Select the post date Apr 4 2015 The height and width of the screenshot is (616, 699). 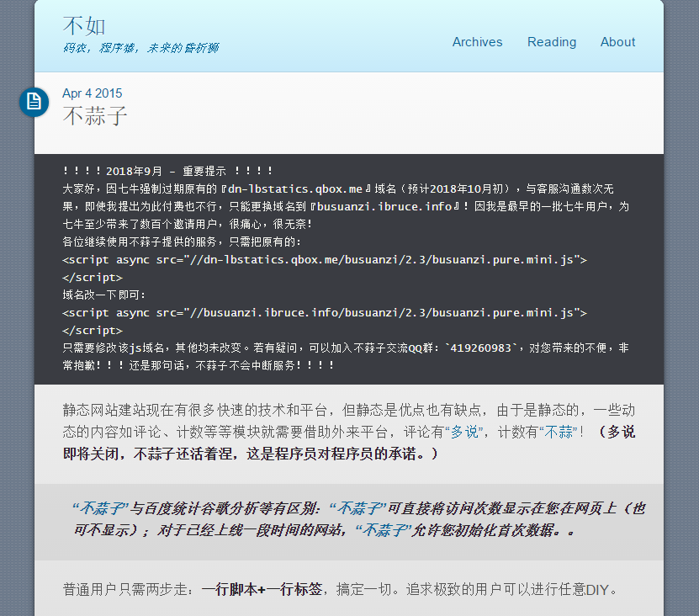[93, 93]
